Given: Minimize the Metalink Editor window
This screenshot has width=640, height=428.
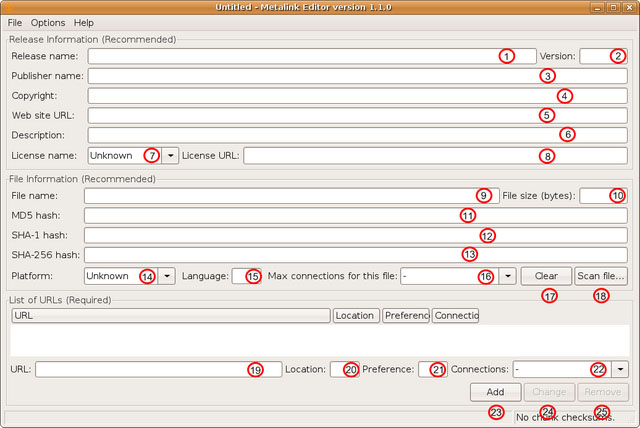Looking at the screenshot, I should tap(598, 7).
